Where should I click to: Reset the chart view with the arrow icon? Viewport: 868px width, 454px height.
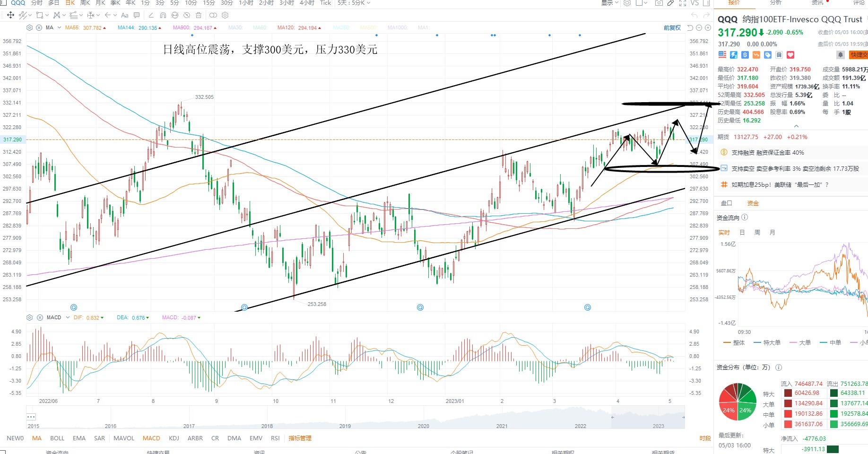[690, 27]
